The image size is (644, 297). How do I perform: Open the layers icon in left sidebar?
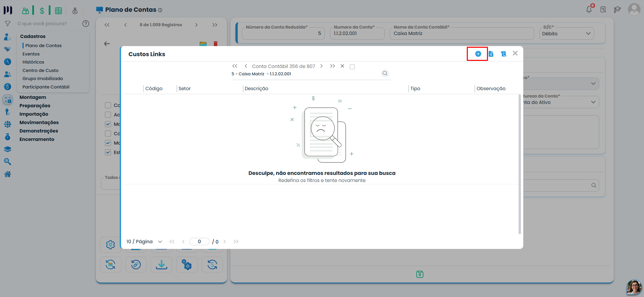click(7, 149)
